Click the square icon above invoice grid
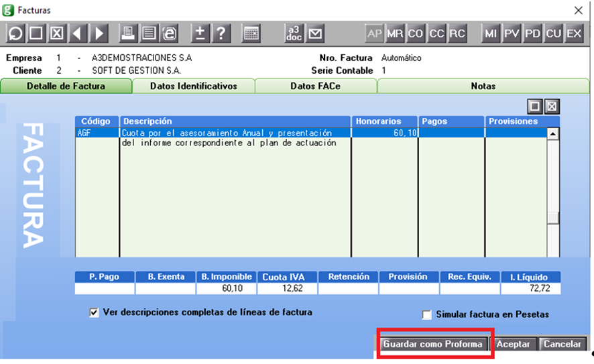This screenshot has height=364, width=594. (x=535, y=107)
